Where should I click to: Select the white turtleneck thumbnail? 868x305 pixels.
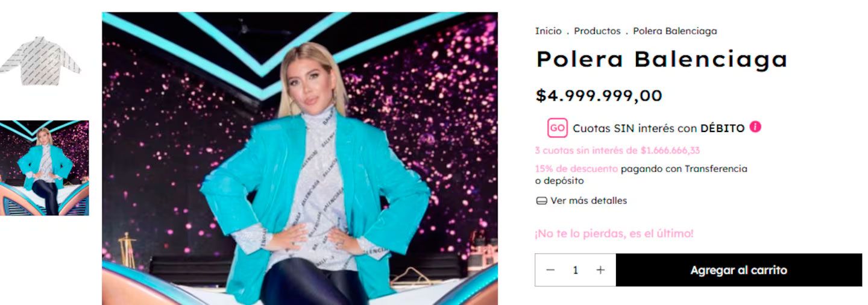pyautogui.click(x=41, y=61)
